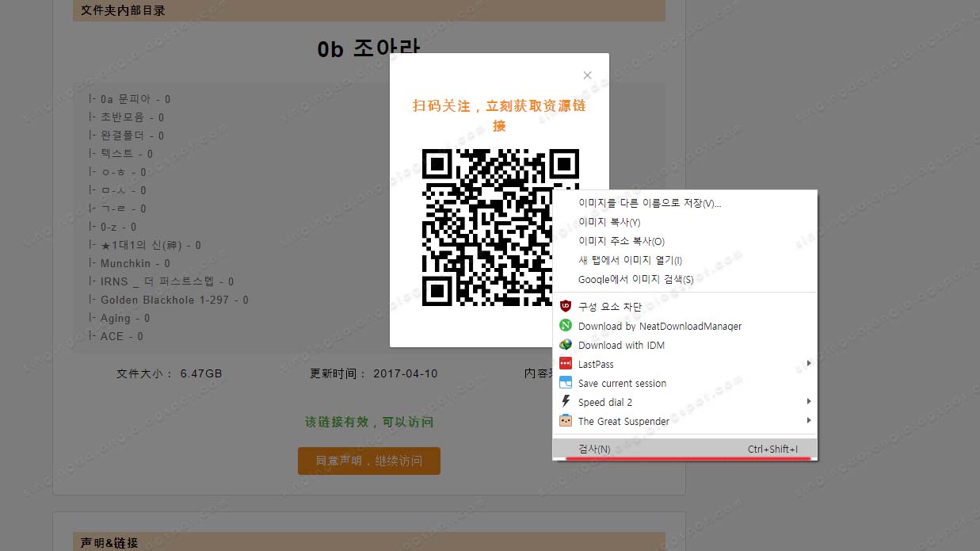
Task: Close the QR code popup
Action: point(587,75)
